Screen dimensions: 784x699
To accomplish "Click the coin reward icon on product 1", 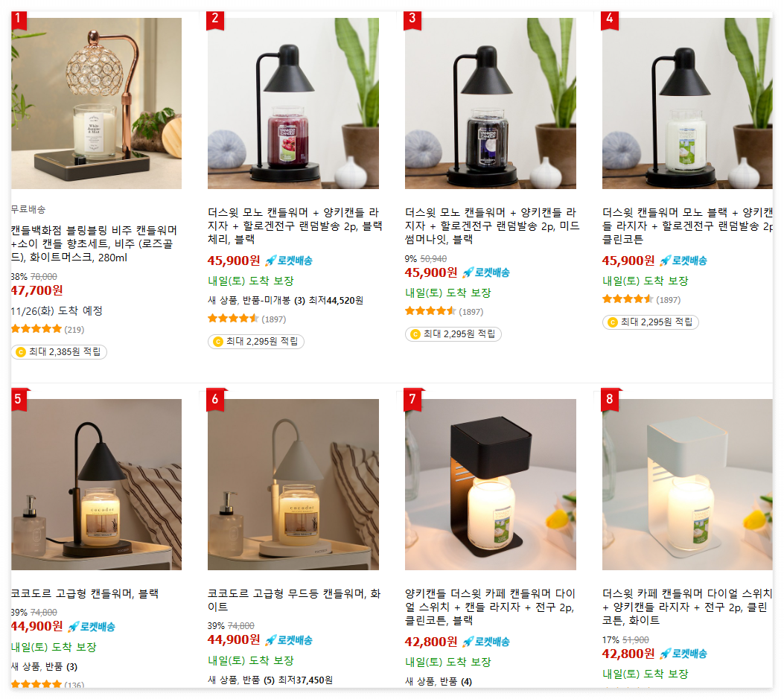I will 21,352.
